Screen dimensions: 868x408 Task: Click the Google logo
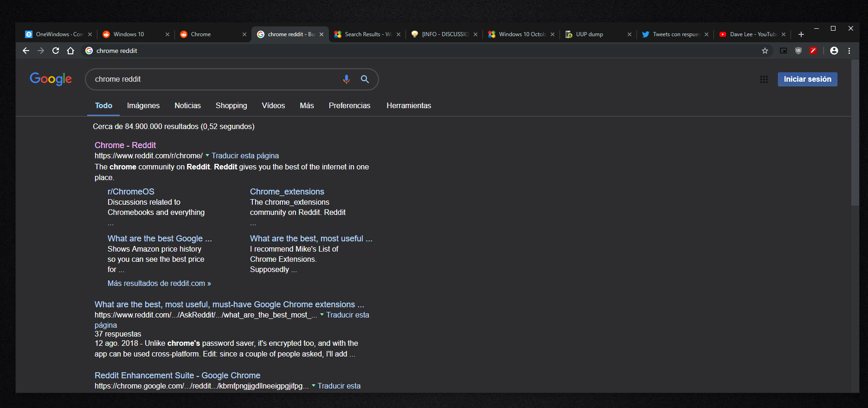(51, 79)
